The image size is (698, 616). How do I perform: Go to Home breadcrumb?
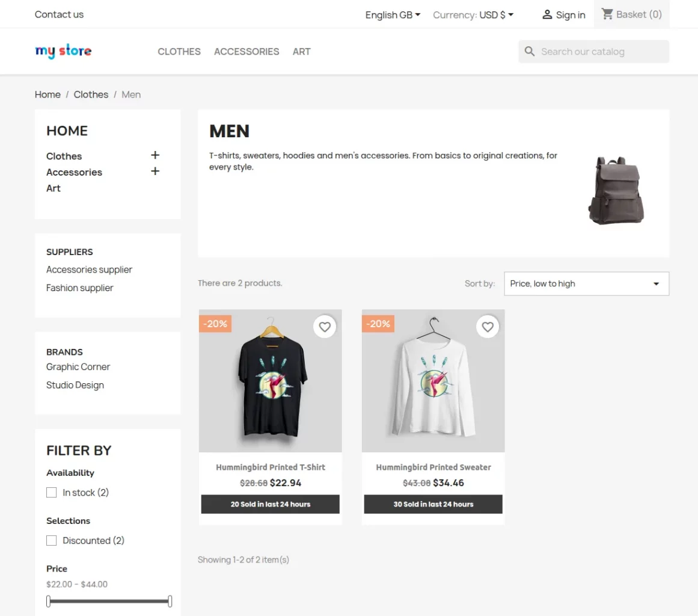pos(47,94)
